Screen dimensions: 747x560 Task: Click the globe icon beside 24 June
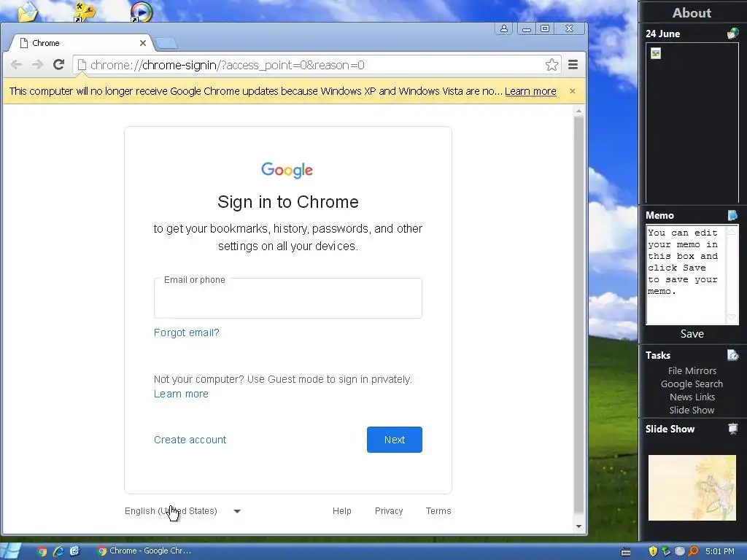click(732, 34)
